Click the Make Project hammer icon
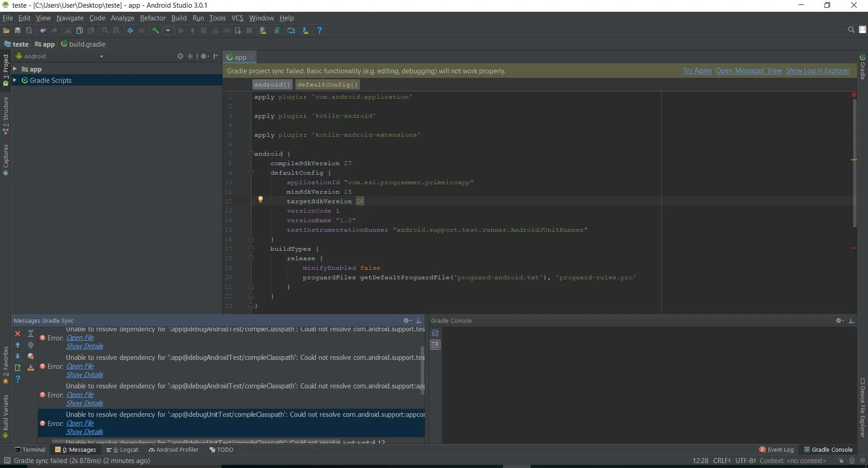The image size is (868, 468). coord(155,30)
